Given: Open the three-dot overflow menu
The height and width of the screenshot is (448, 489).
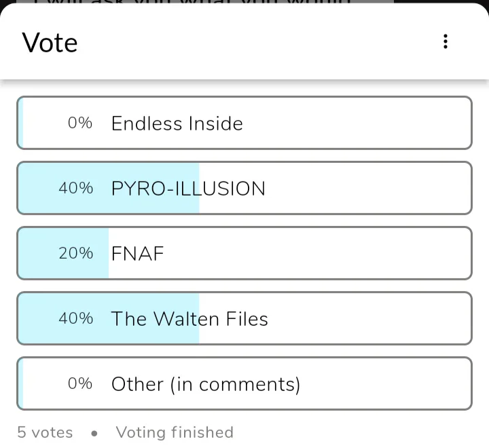Looking at the screenshot, I should pyautogui.click(x=446, y=41).
